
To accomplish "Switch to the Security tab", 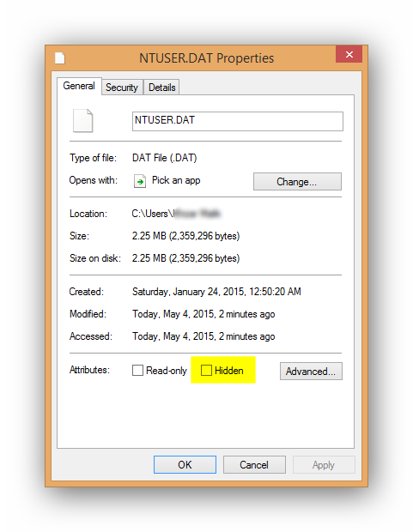I will click(122, 88).
